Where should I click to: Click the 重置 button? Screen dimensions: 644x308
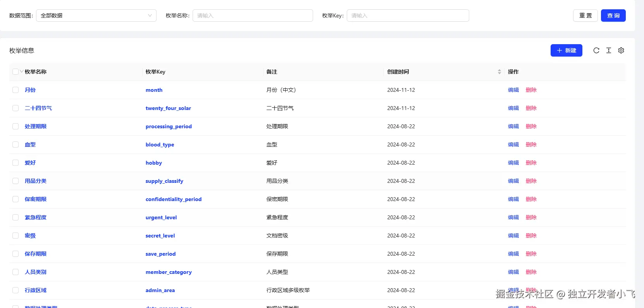[x=585, y=15]
